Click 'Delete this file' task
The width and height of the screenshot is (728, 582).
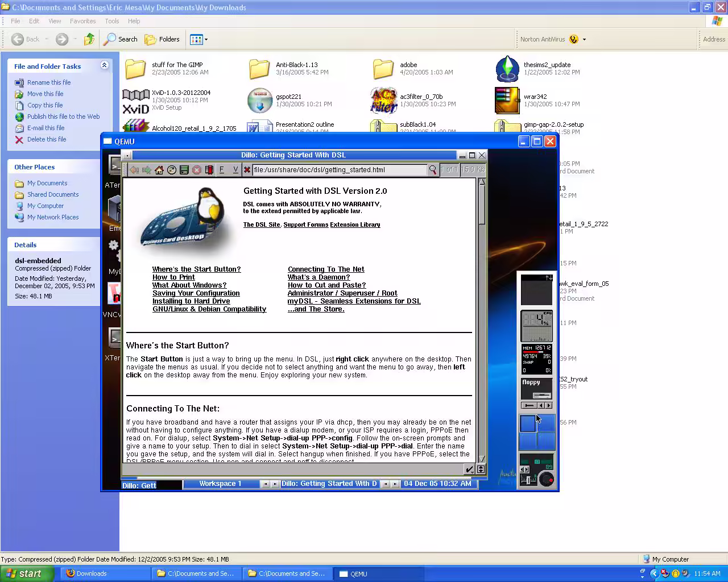pyautogui.click(x=47, y=139)
